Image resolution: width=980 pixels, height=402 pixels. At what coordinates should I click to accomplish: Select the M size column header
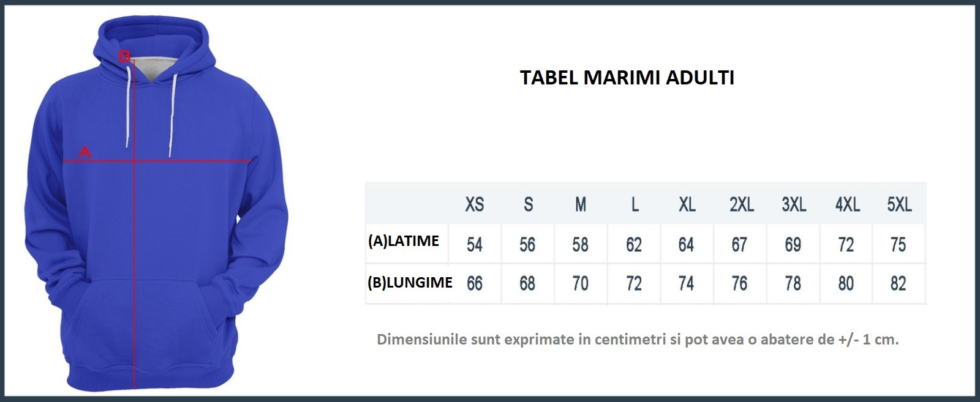[x=581, y=204]
